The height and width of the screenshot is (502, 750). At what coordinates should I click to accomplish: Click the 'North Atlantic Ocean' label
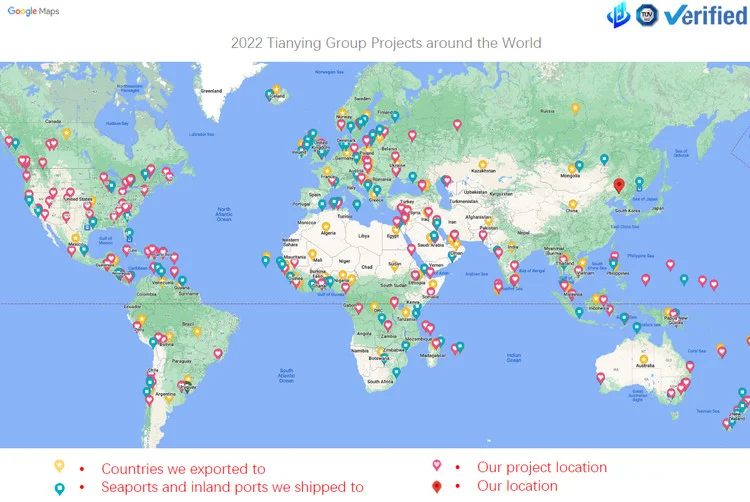(224, 214)
